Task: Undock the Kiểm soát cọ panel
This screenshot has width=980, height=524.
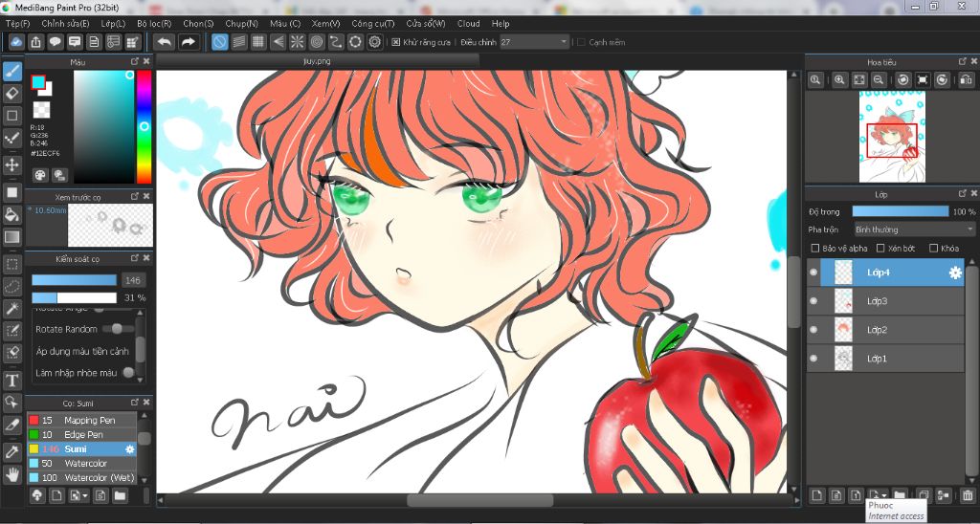Action: 134,258
